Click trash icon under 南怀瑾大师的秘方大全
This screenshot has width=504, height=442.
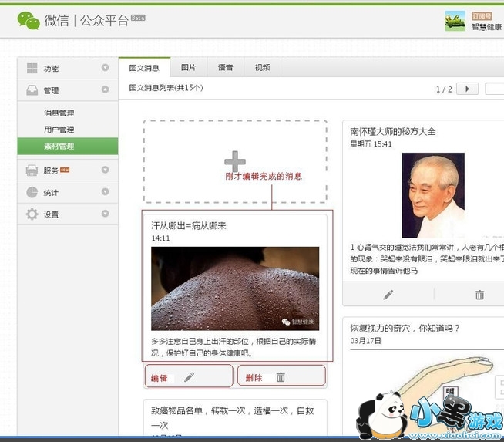479,295
